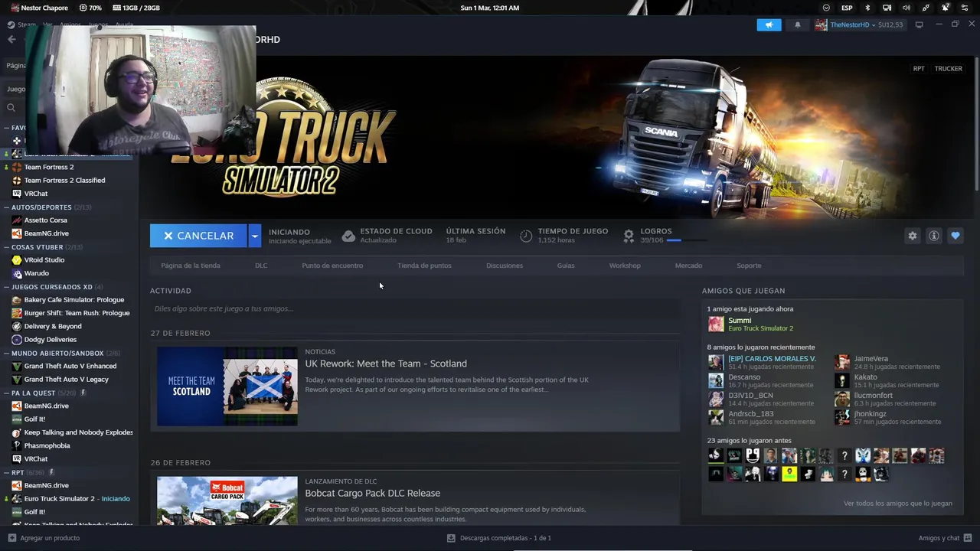Viewport: 980px width, 551px height.
Task: Open launch options dropdown next to Cancelar
Action: (254, 236)
